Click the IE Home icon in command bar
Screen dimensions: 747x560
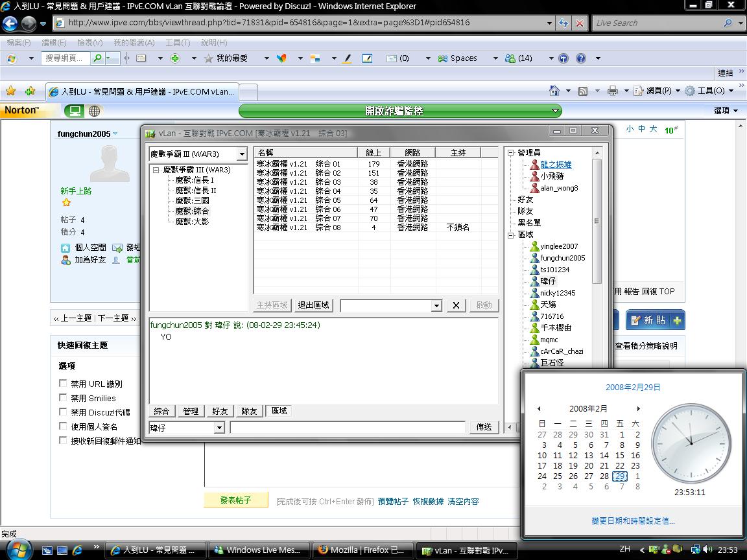pos(554,91)
